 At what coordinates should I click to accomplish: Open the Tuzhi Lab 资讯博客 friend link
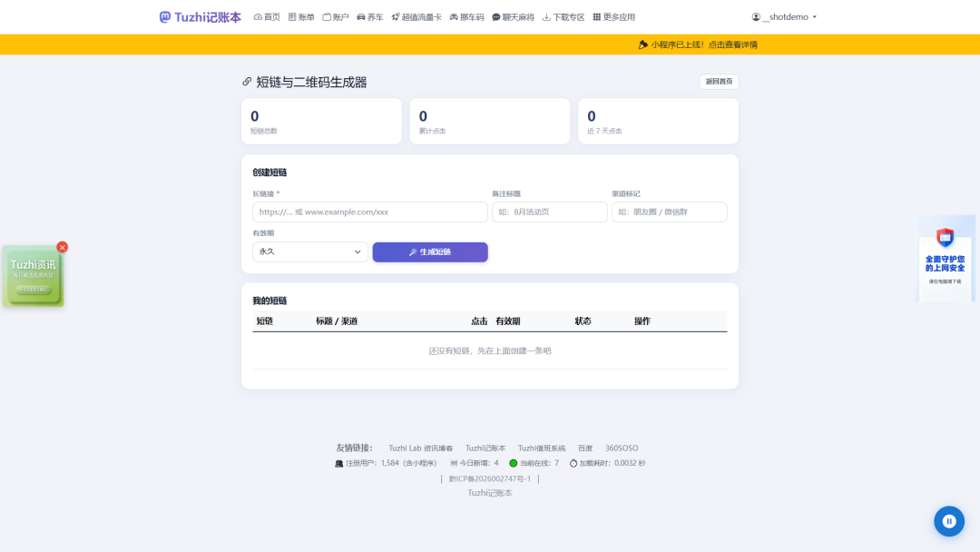421,448
